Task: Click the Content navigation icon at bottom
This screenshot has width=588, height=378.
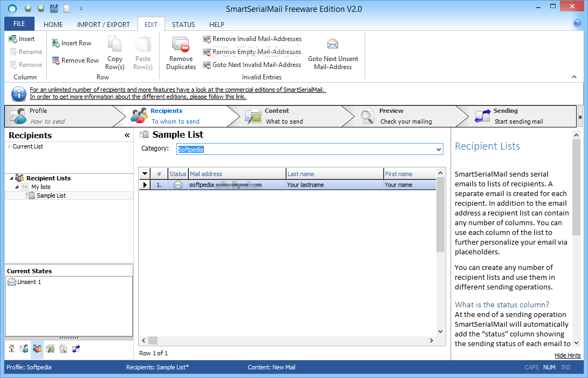Action: pos(50,349)
